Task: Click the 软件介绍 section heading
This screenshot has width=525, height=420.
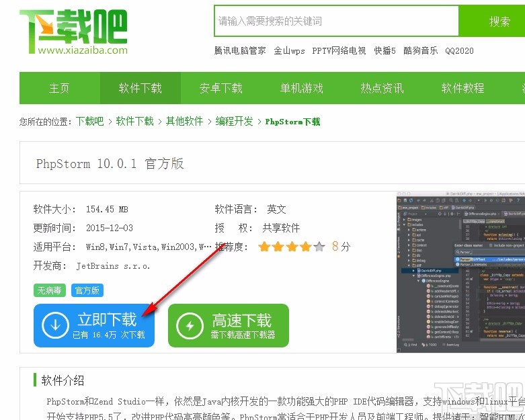Action: [x=63, y=380]
